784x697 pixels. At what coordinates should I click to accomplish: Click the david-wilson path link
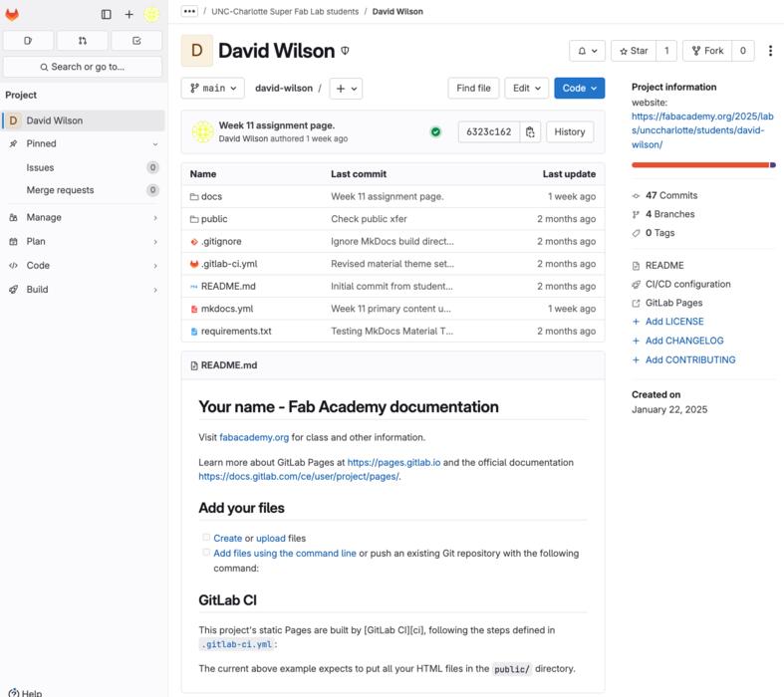(x=284, y=89)
